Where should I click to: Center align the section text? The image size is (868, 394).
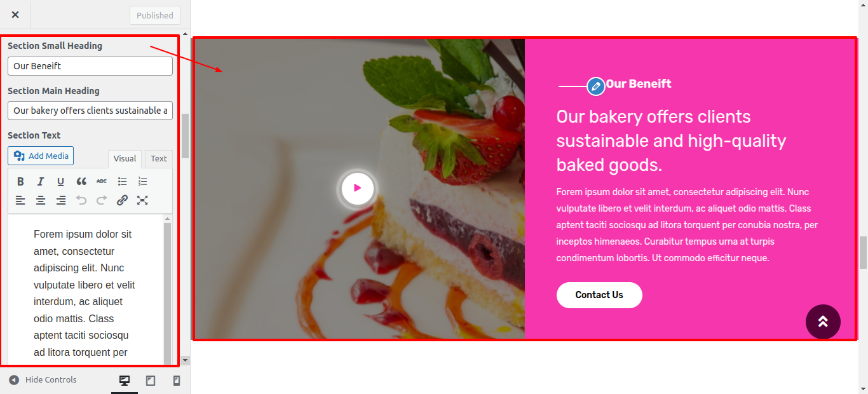click(x=41, y=200)
